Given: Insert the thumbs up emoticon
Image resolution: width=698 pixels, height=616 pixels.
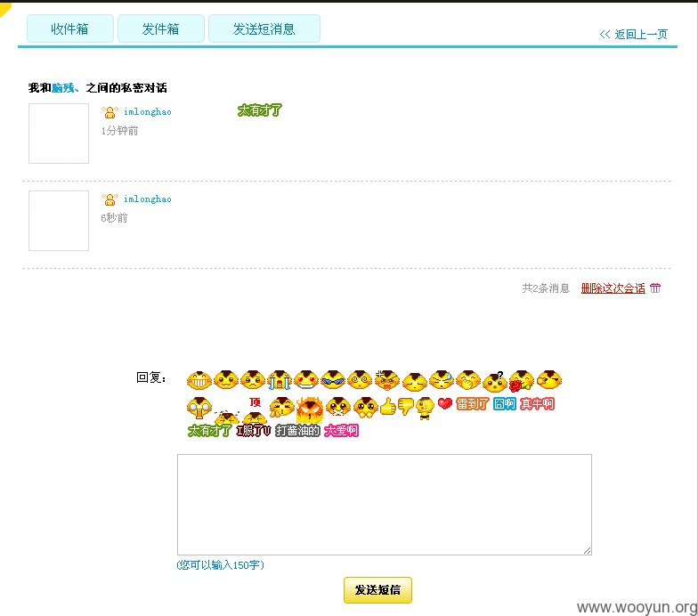Looking at the screenshot, I should 388,406.
